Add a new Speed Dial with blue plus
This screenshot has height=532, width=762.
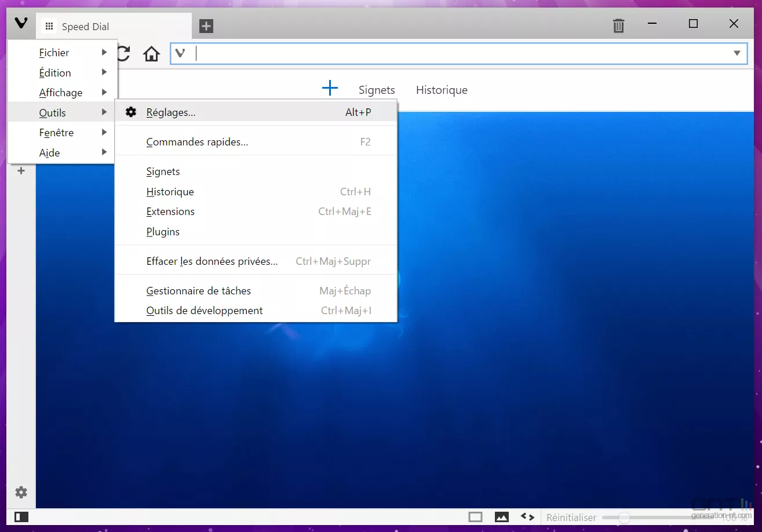click(x=330, y=88)
